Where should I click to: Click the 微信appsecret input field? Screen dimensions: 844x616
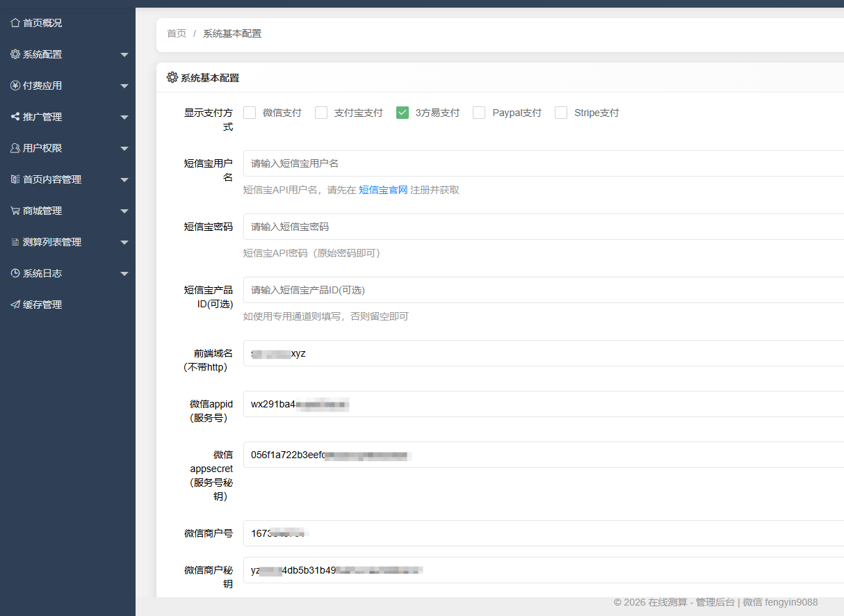[544, 455]
